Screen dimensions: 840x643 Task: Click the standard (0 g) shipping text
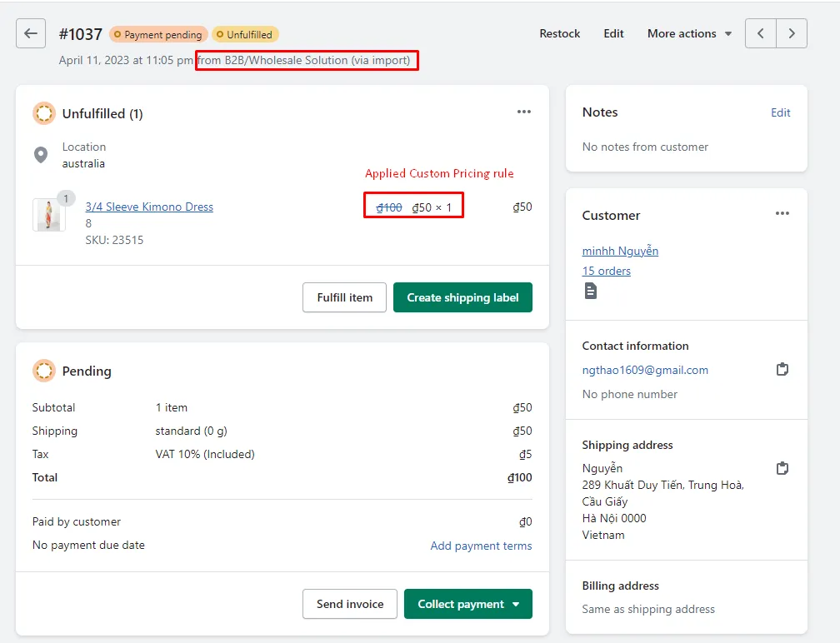(x=192, y=431)
